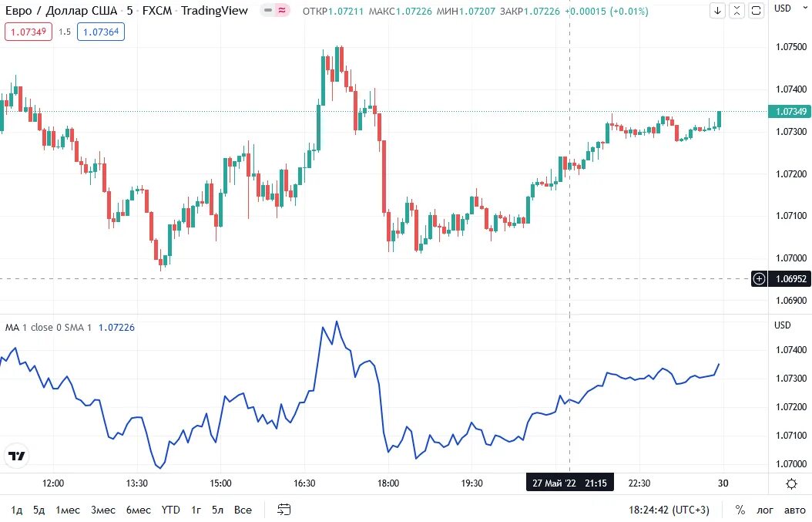Select the 'Все' full range option

pos(243,510)
